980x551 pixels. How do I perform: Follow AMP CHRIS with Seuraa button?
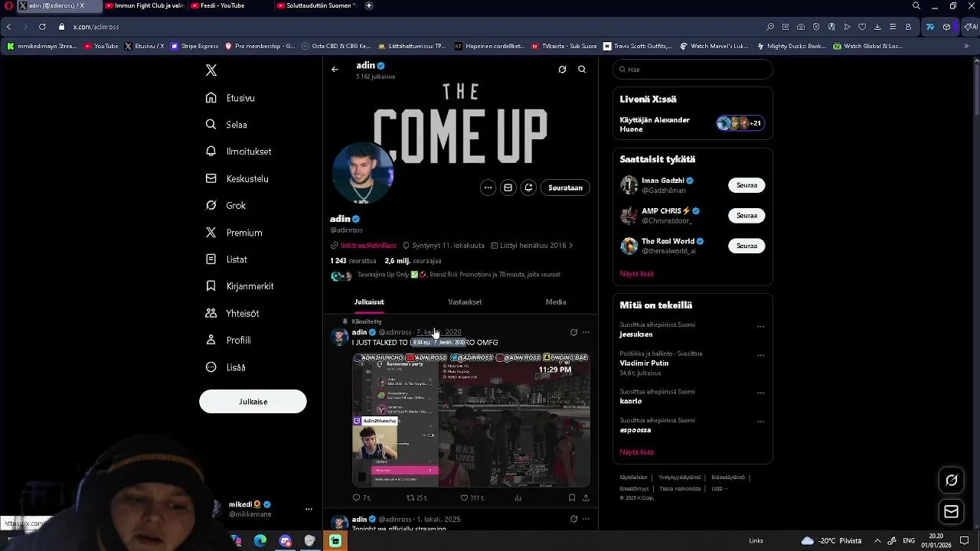[746, 216]
